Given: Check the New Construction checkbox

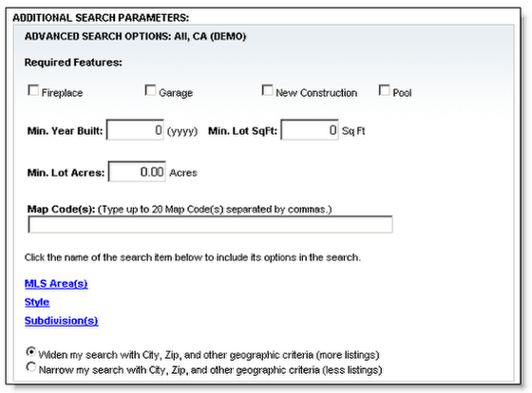Looking at the screenshot, I should pyautogui.click(x=267, y=90).
